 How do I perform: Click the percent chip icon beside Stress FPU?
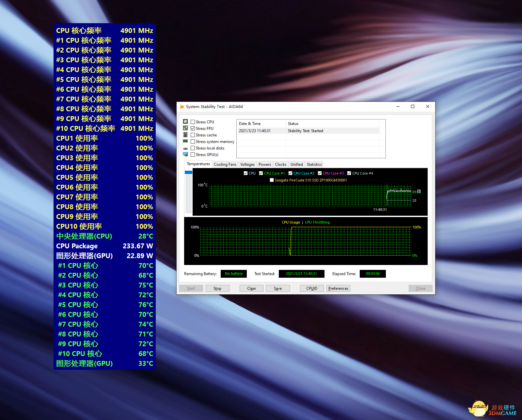tap(185, 128)
